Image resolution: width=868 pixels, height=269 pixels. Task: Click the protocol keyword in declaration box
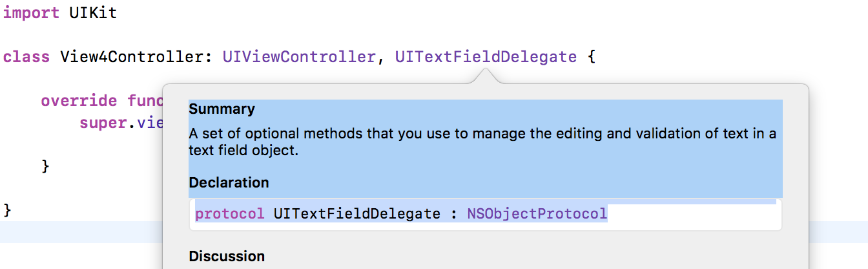(230, 214)
